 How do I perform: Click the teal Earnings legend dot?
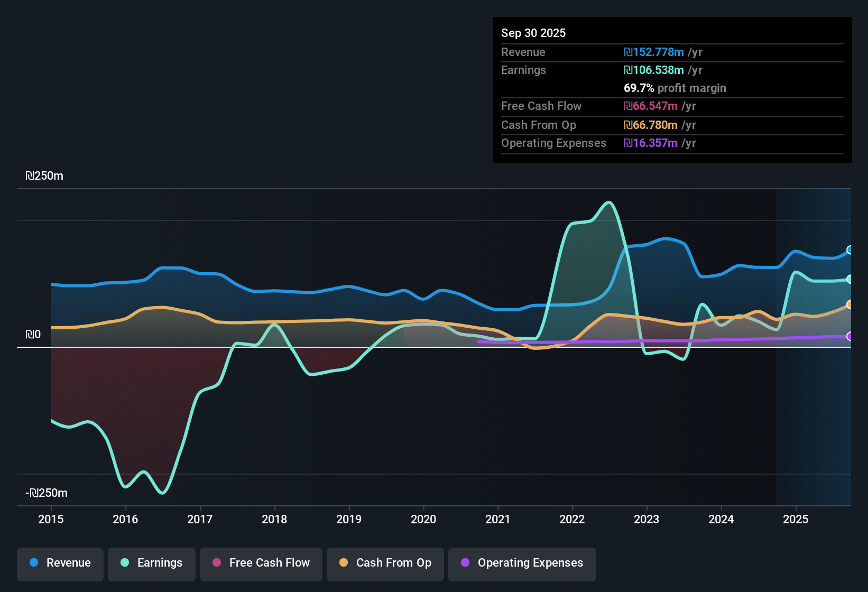pos(124,563)
